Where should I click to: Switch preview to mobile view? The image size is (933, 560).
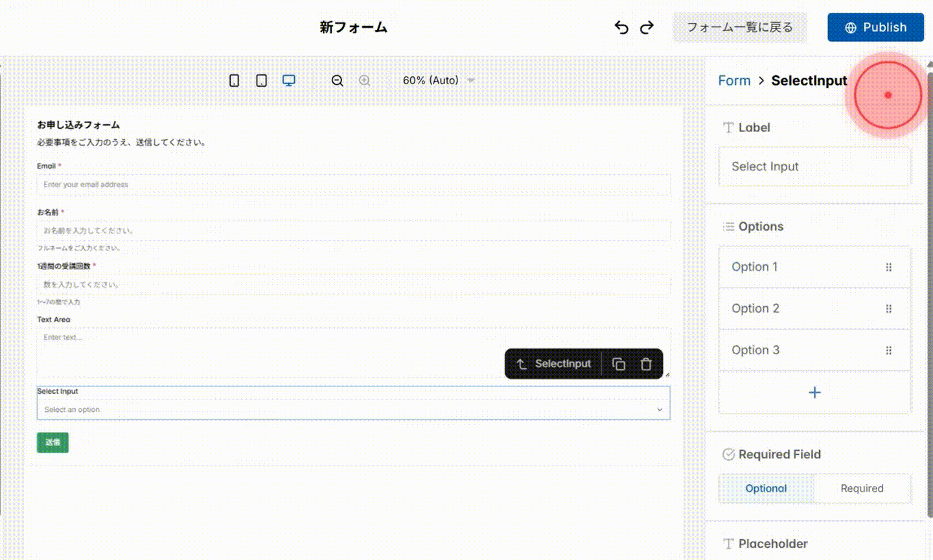234,80
